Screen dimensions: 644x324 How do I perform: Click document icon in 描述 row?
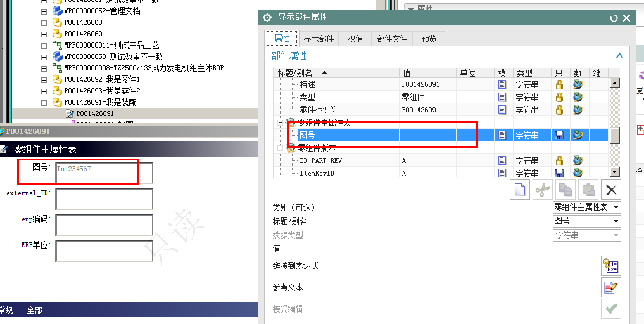click(x=502, y=84)
